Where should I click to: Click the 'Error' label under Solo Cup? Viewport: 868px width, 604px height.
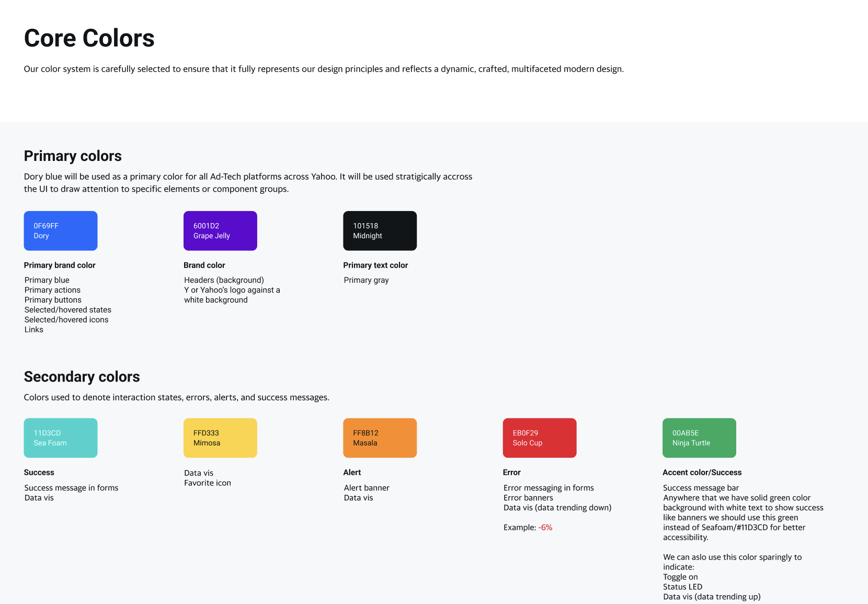[512, 472]
